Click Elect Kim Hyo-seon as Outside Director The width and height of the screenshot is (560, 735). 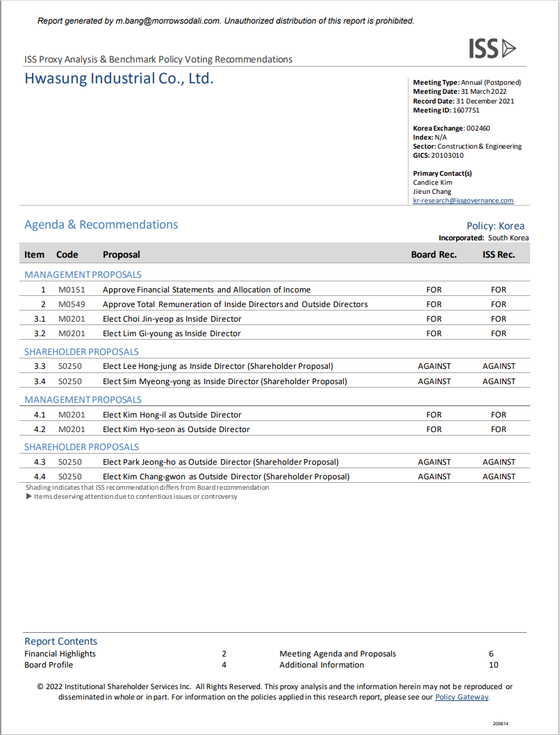coord(176,429)
